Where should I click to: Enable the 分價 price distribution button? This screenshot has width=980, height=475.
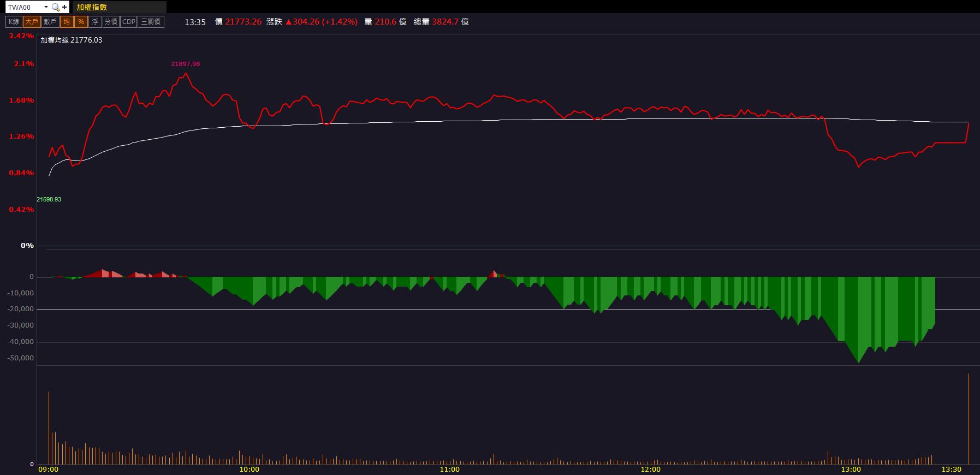tap(111, 22)
